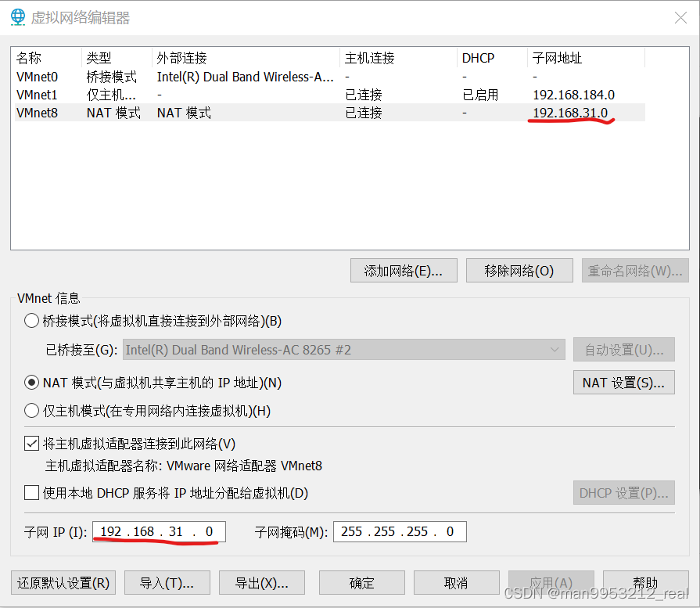Select host-only mode radio button
The image size is (700, 608).
32,411
